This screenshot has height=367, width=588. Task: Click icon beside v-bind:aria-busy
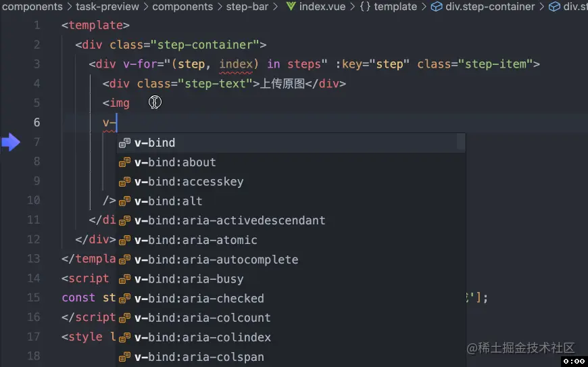pyautogui.click(x=124, y=279)
